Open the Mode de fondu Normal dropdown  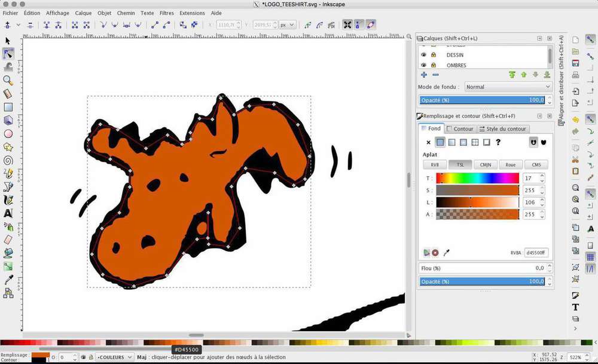pos(508,87)
